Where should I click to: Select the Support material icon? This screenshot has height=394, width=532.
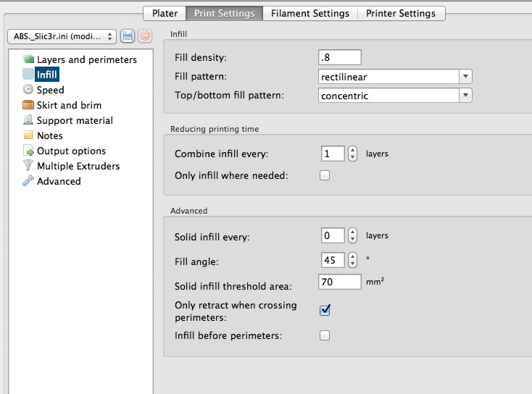(x=28, y=120)
